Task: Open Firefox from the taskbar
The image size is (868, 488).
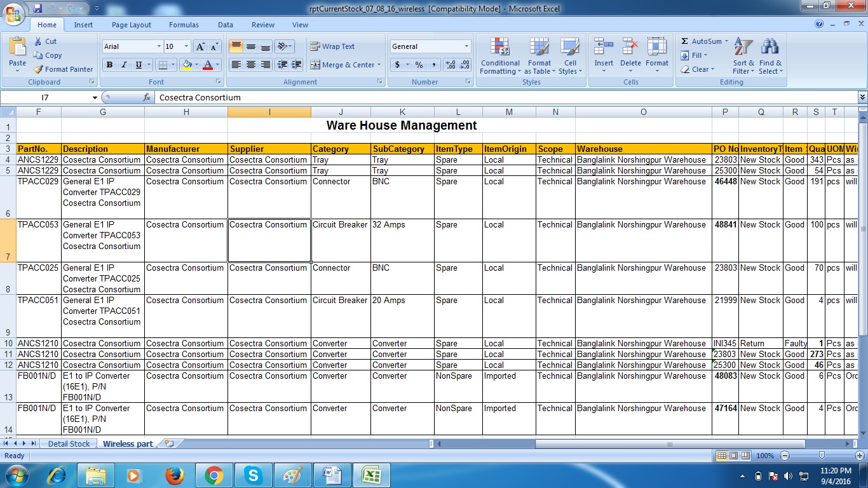Action: [x=174, y=475]
